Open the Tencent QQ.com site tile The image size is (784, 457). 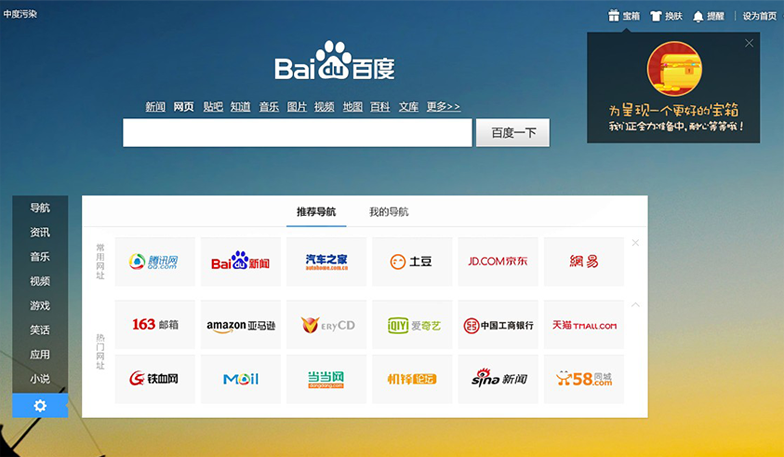(x=155, y=262)
